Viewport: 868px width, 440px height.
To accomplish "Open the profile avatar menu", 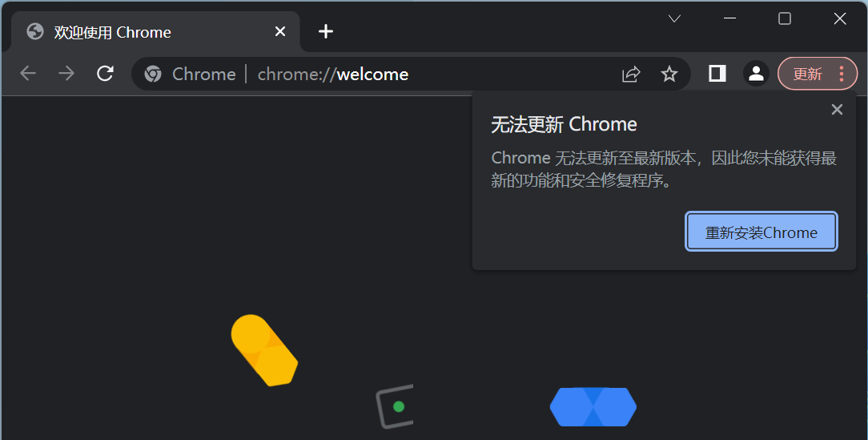I will click(756, 73).
